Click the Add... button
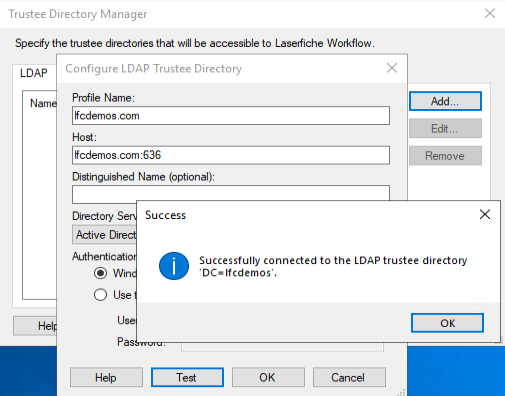505x396 pixels. [445, 101]
